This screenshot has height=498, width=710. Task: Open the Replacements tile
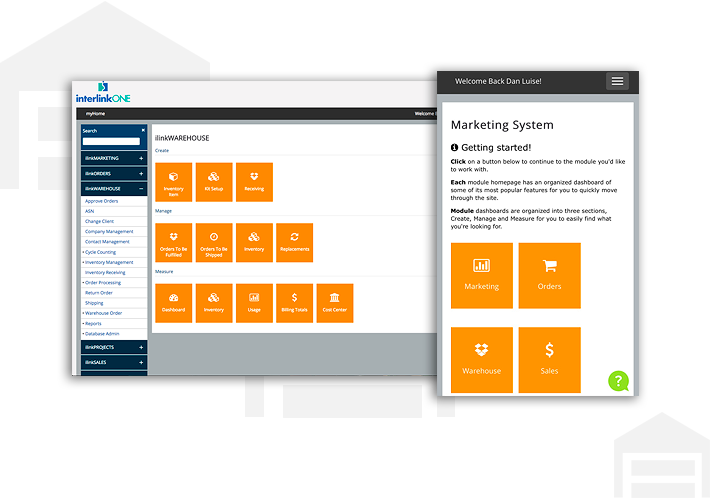[x=294, y=243]
